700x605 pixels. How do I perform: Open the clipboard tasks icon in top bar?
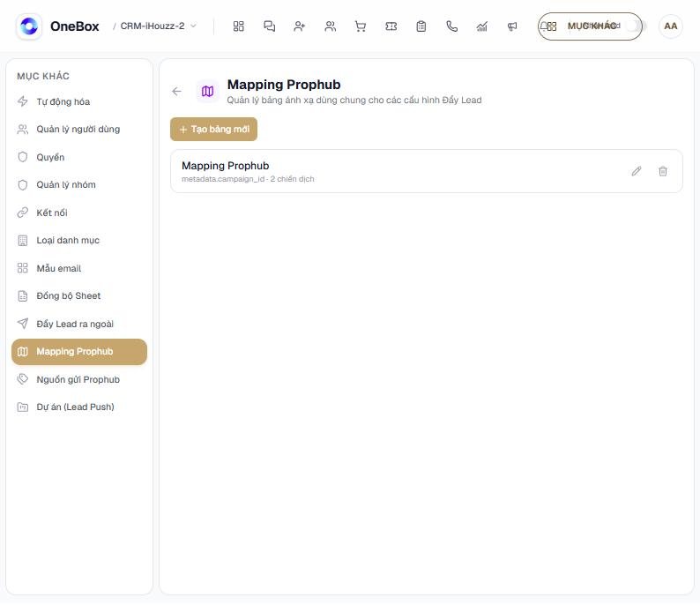click(x=421, y=26)
